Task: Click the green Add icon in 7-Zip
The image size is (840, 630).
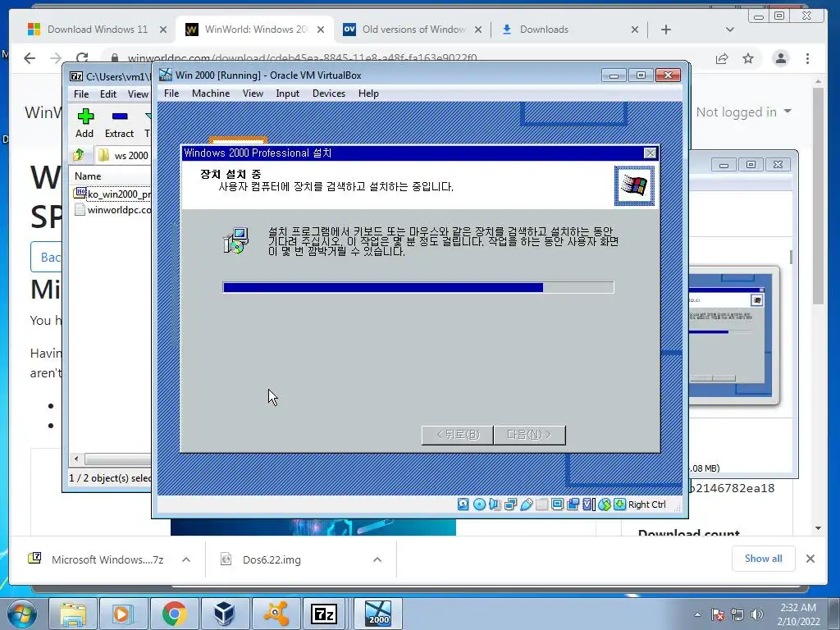Action: [x=85, y=116]
